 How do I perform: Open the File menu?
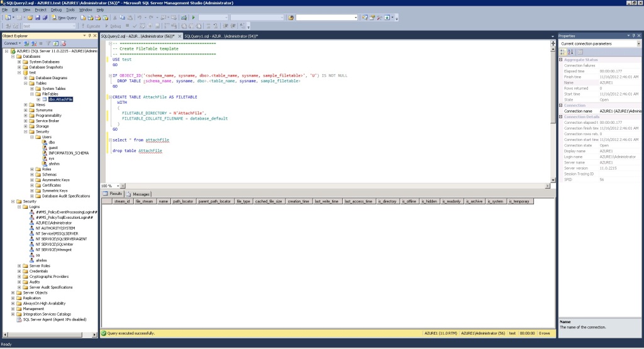[5, 9]
